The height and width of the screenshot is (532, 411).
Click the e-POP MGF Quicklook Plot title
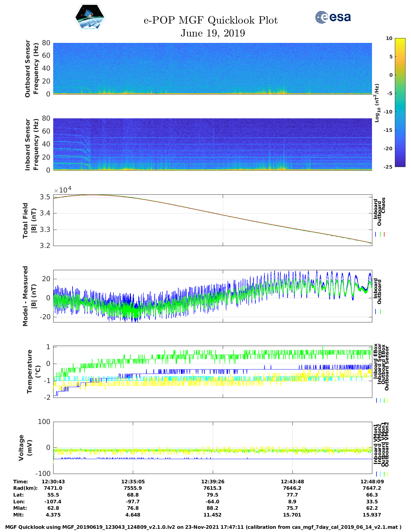pos(210,20)
